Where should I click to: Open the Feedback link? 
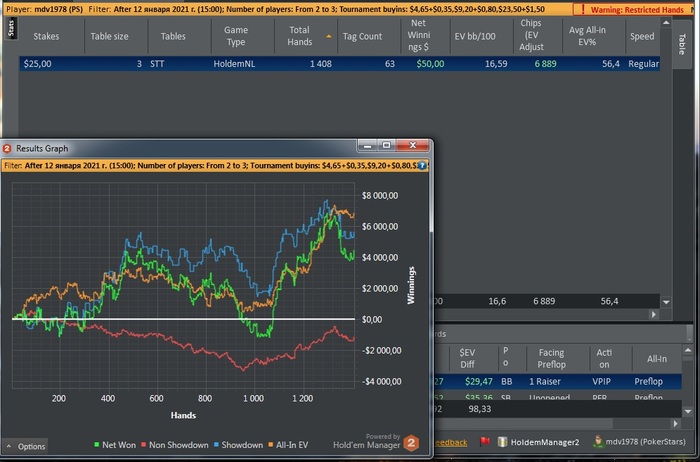coord(451,442)
